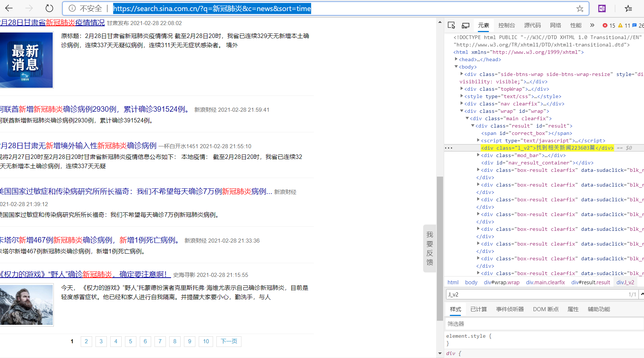
Task: Select the nav_result_container div node
Action: click(x=537, y=163)
